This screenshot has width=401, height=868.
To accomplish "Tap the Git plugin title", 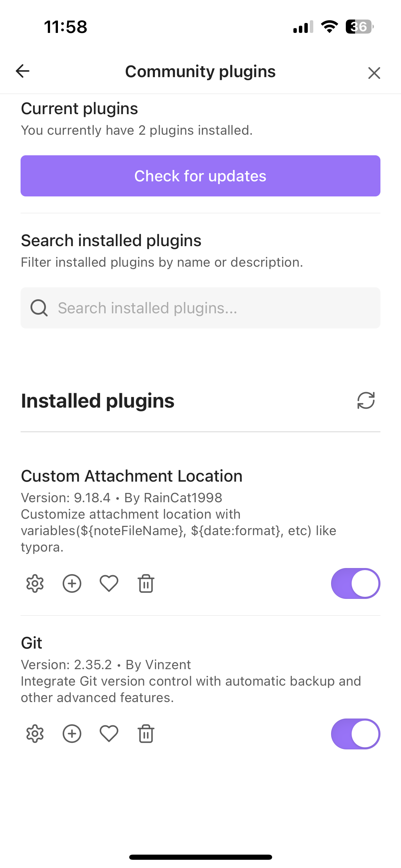I will (32, 643).
